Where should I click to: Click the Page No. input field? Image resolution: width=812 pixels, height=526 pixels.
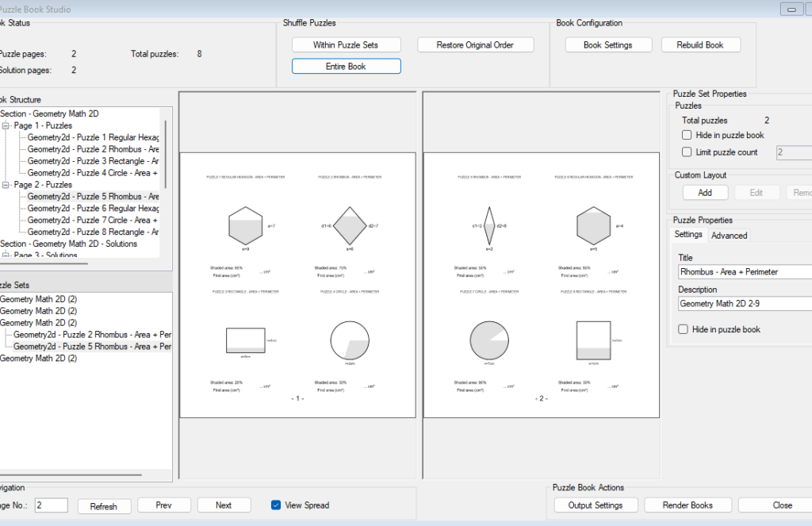(x=52, y=505)
